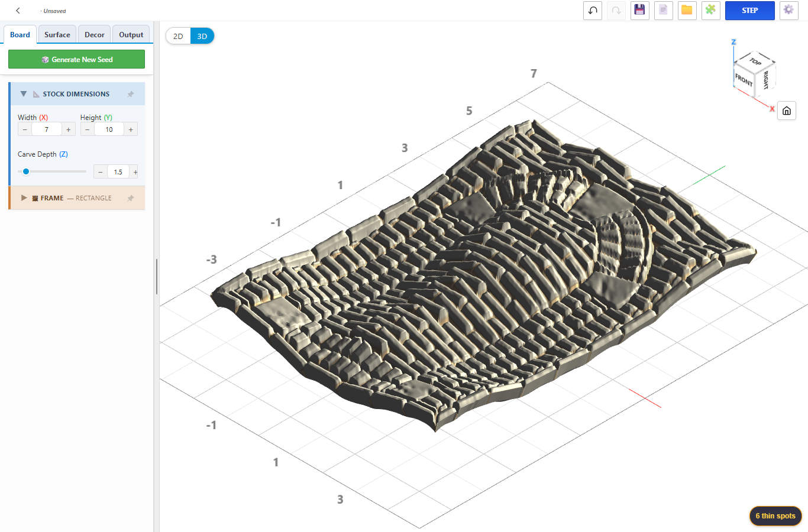
Task: Save project with the floppy disk icon
Action: pos(639,11)
